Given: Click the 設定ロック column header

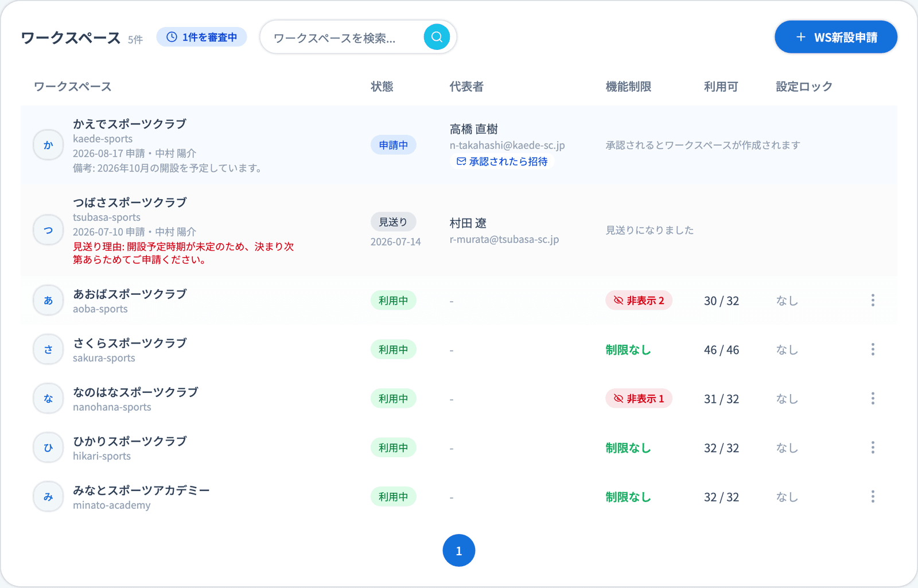Looking at the screenshot, I should (x=804, y=87).
